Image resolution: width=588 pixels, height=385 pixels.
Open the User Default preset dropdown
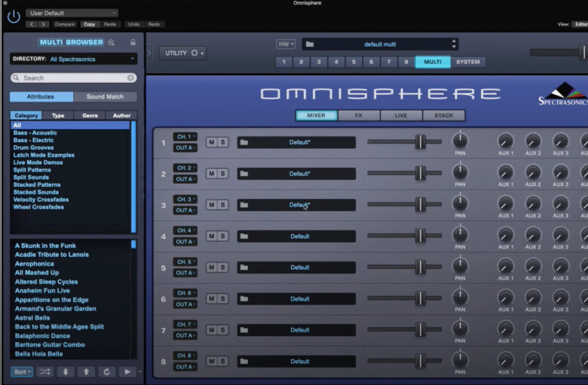(x=72, y=13)
